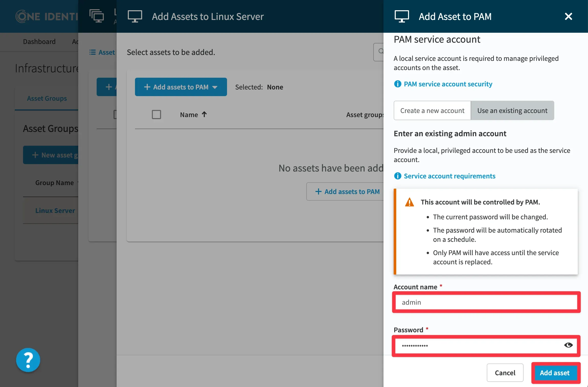This screenshot has width=588, height=387.
Task: Click into the Account name field
Action: (486, 302)
